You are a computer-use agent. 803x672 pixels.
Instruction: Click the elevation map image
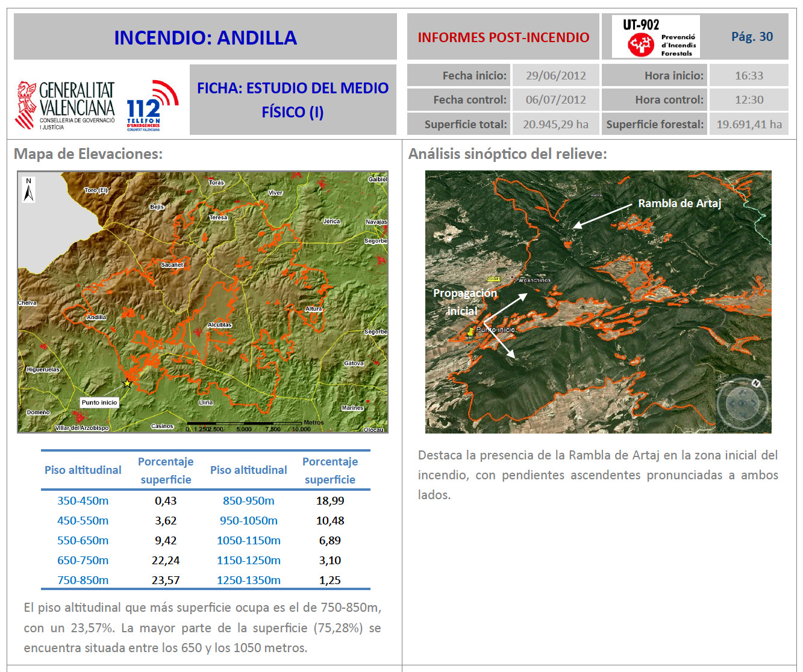point(202,302)
